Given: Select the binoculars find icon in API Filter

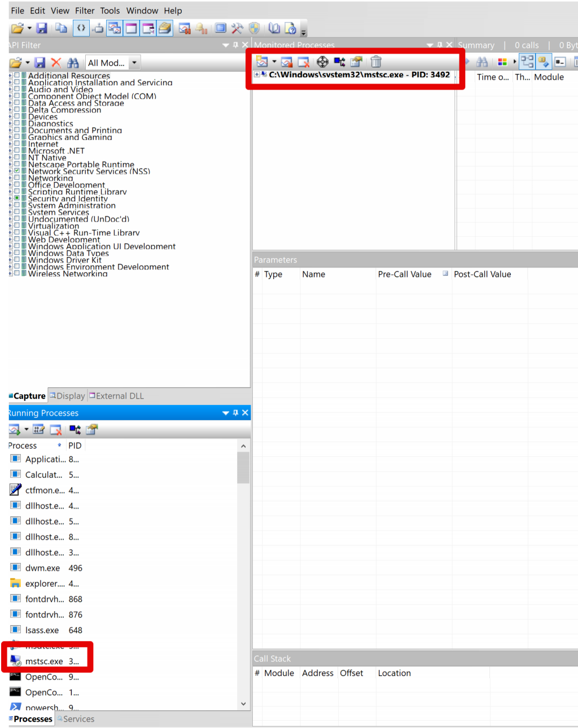Looking at the screenshot, I should 73,62.
